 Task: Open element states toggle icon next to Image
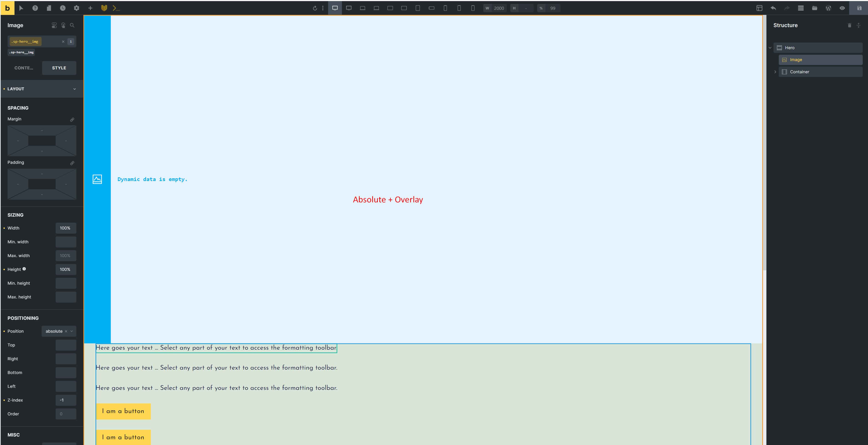(54, 25)
